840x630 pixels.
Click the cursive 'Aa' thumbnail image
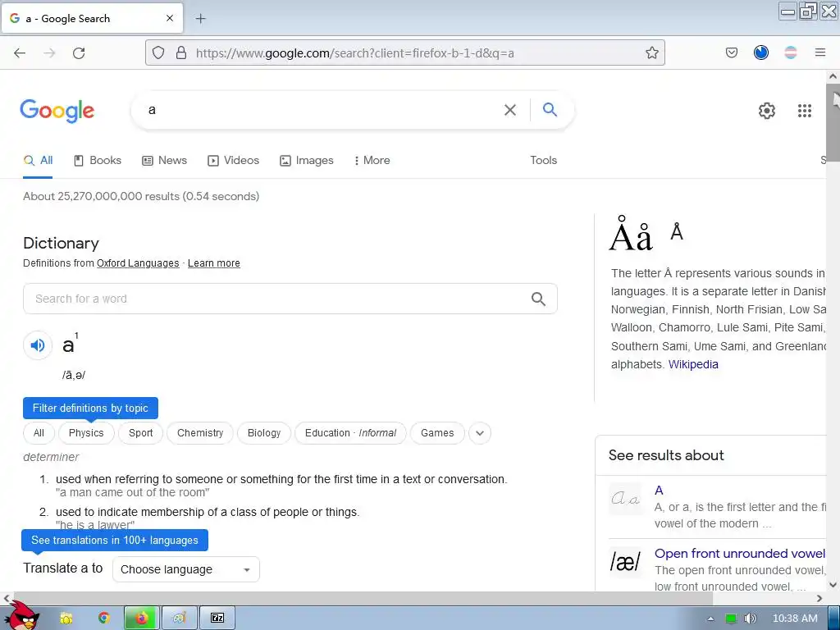[625, 499]
